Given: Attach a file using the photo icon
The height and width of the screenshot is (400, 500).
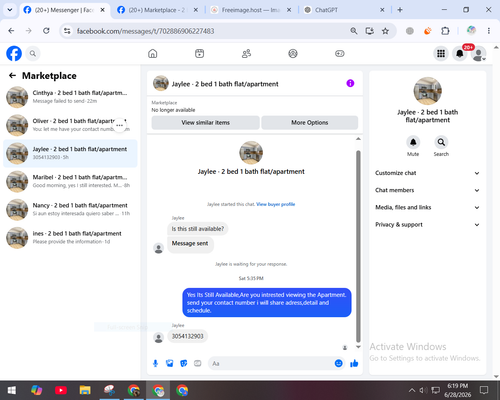Looking at the screenshot, I should 170,363.
